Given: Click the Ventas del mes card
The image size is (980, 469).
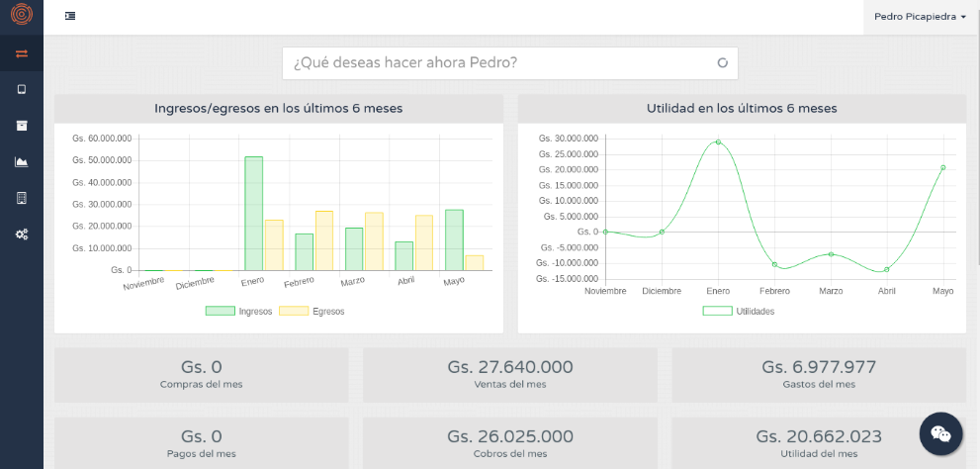Looking at the screenshot, I should pyautogui.click(x=509, y=374).
